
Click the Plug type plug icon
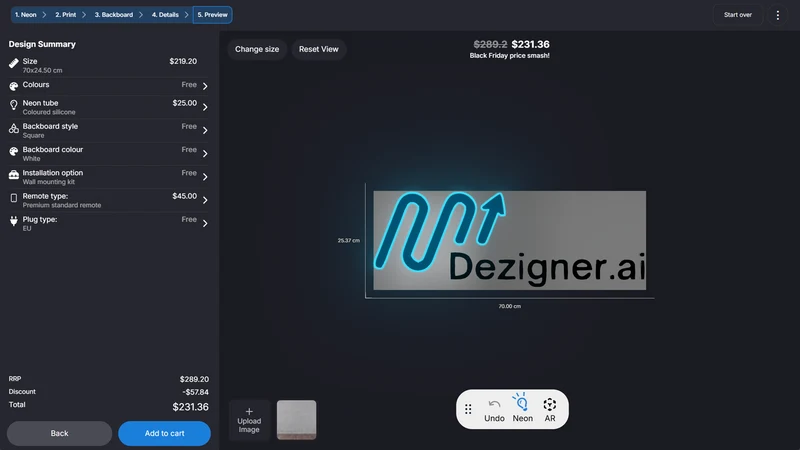[14, 221]
